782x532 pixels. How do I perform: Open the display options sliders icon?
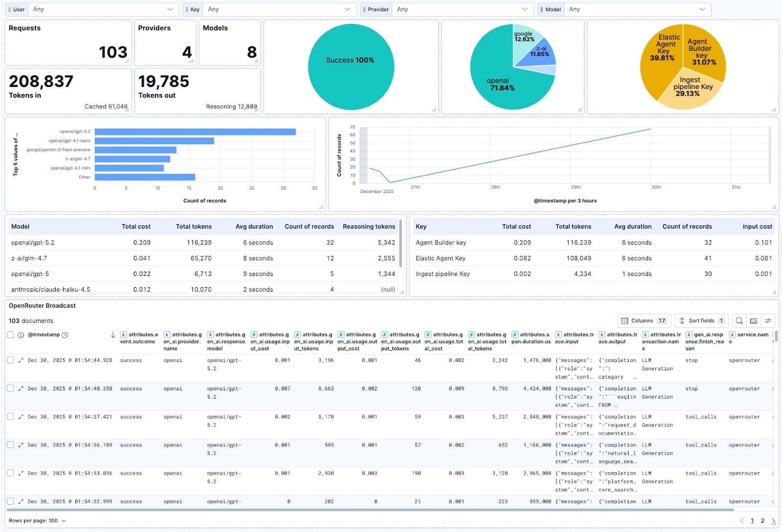point(768,320)
